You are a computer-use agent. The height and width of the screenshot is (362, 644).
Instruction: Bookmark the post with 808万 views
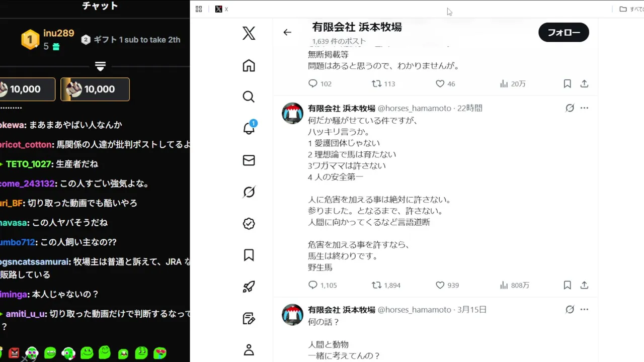pos(567,285)
